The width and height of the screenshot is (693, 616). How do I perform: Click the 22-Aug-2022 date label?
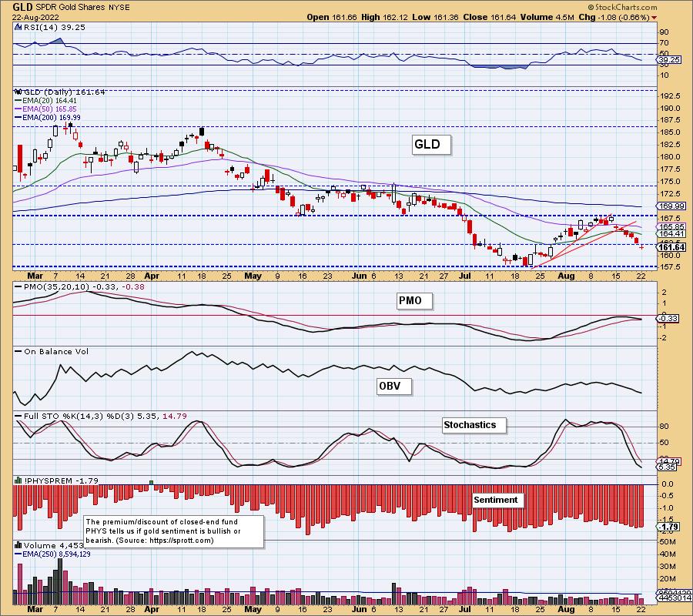(x=34, y=18)
